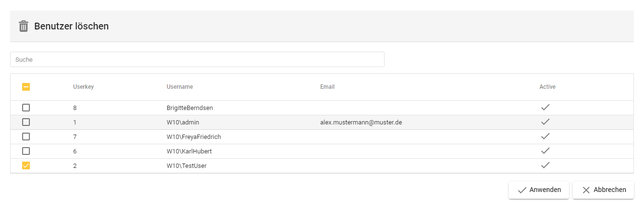Screen dimensions: 644x206
Task: Toggle the select-all checkbox in table header
Action: click(26, 87)
